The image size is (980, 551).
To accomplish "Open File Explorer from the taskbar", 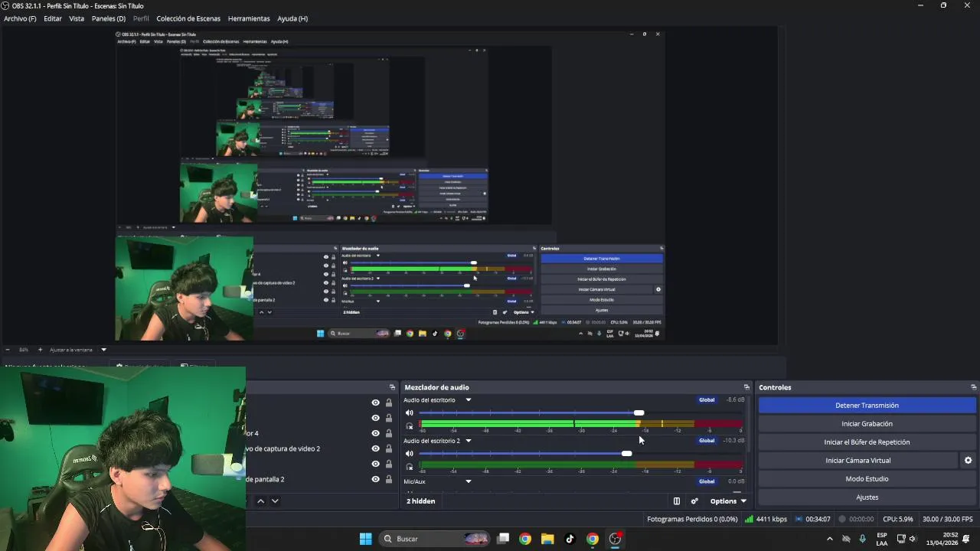I will pos(547,539).
